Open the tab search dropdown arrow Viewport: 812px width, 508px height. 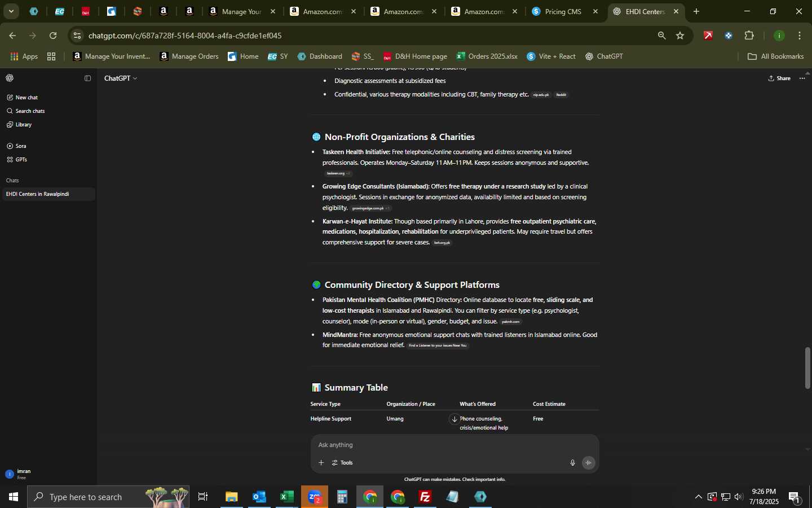(x=11, y=11)
